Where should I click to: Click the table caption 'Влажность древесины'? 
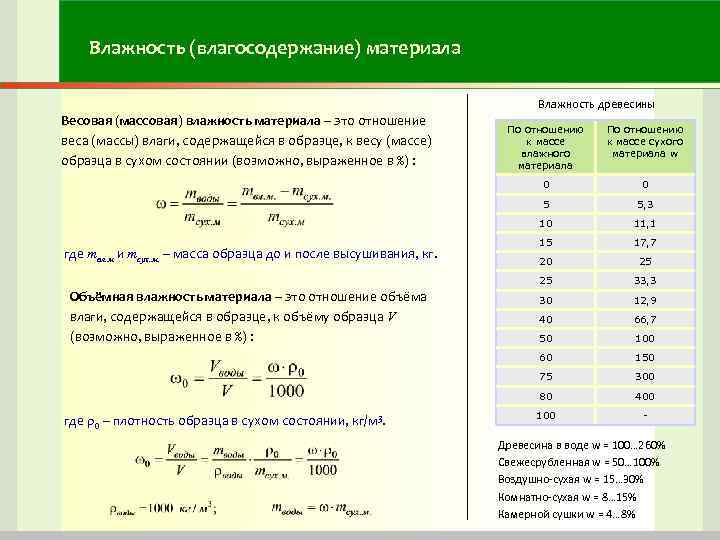[x=596, y=105]
